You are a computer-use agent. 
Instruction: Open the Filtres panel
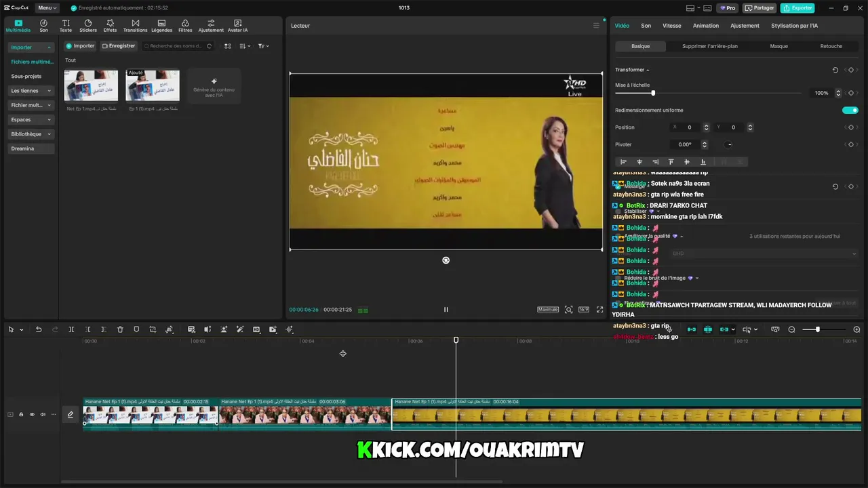click(x=185, y=26)
